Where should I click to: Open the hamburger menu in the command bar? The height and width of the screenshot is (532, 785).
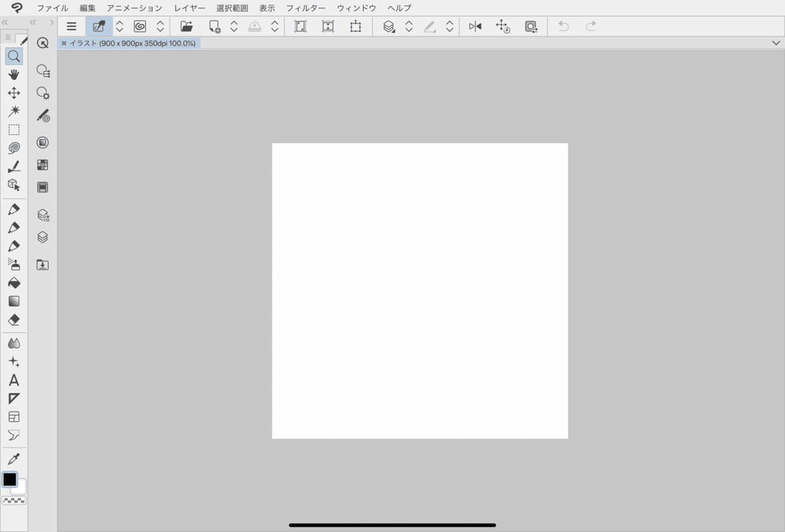pyautogui.click(x=71, y=27)
